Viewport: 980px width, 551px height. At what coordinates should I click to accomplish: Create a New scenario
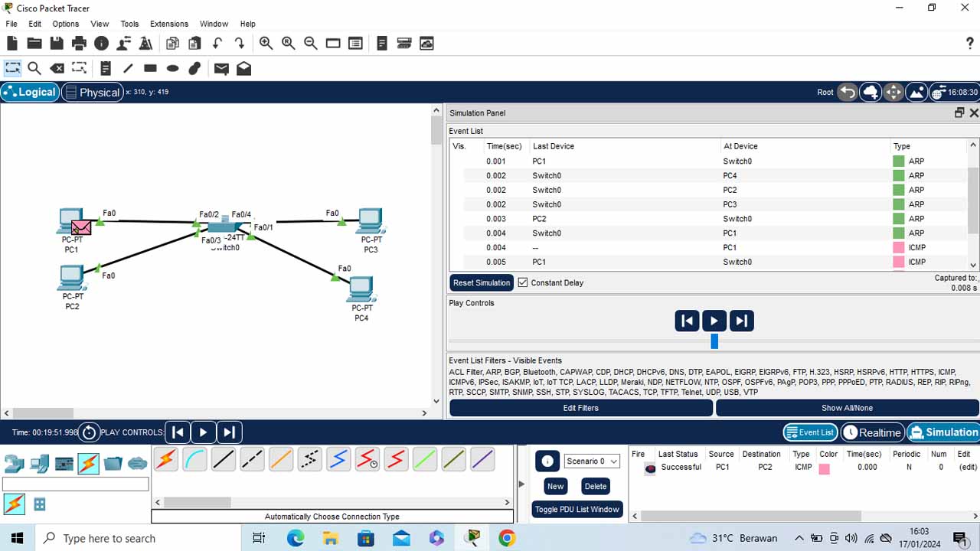click(556, 486)
